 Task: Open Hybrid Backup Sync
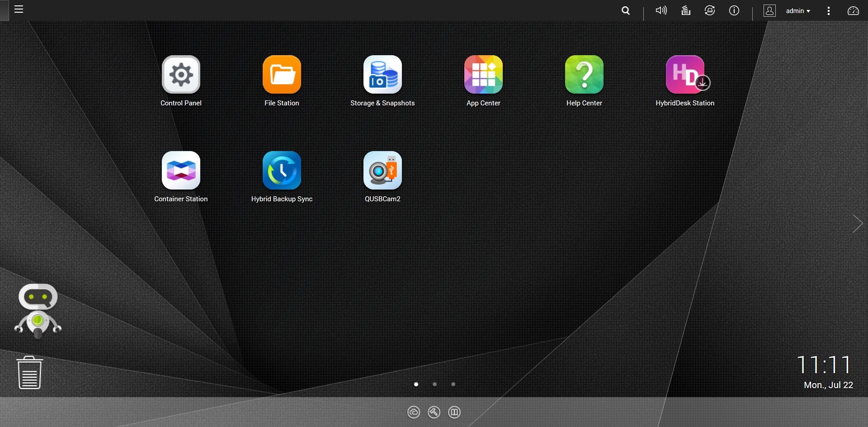282,171
